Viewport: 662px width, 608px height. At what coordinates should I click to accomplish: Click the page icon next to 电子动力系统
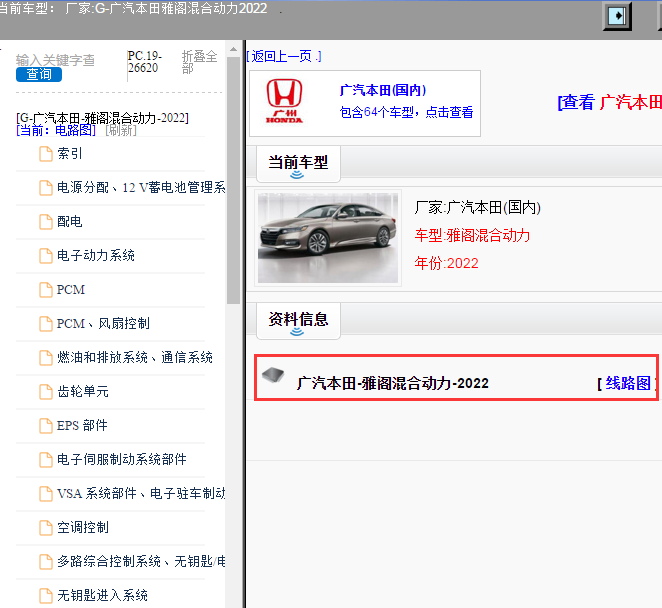(46, 255)
